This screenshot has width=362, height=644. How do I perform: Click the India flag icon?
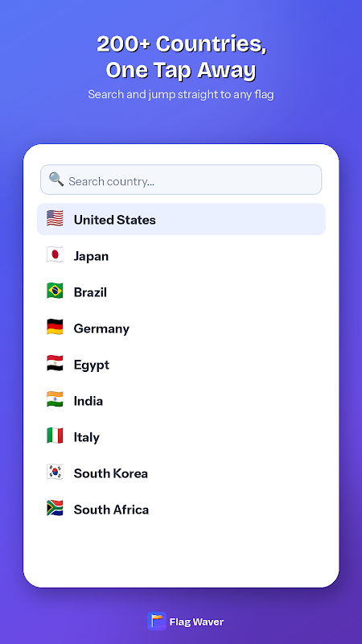tap(55, 399)
